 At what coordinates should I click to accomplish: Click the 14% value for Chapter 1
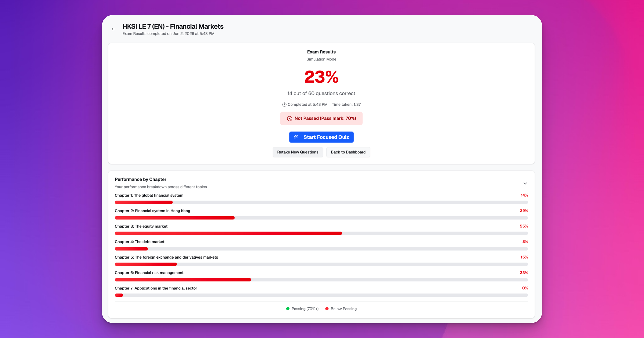524,195
